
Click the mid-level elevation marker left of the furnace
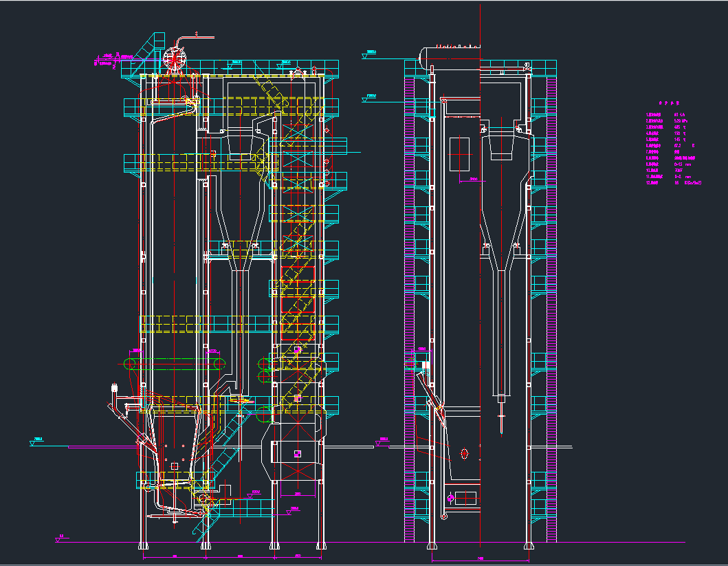pyautogui.click(x=36, y=441)
